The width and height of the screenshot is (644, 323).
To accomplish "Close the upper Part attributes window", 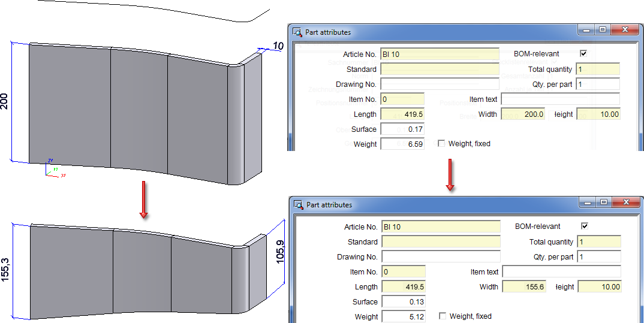I will (625, 30).
